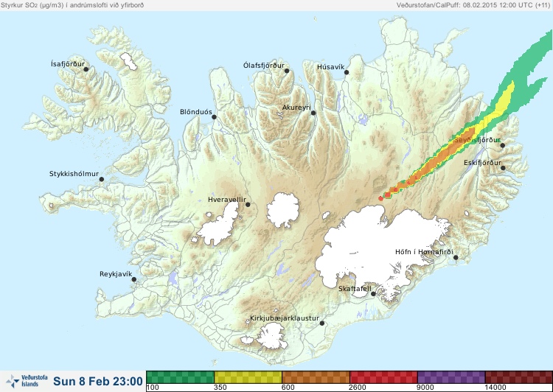
Task: Click the Akureyri city marker dot
Action: [313, 113]
